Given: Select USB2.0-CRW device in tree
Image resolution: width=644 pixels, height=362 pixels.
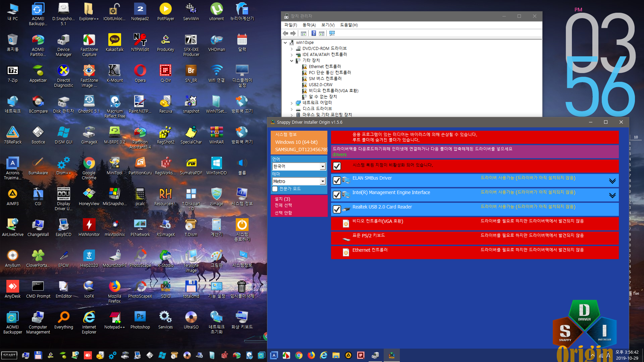Looking at the screenshot, I should pyautogui.click(x=321, y=85).
